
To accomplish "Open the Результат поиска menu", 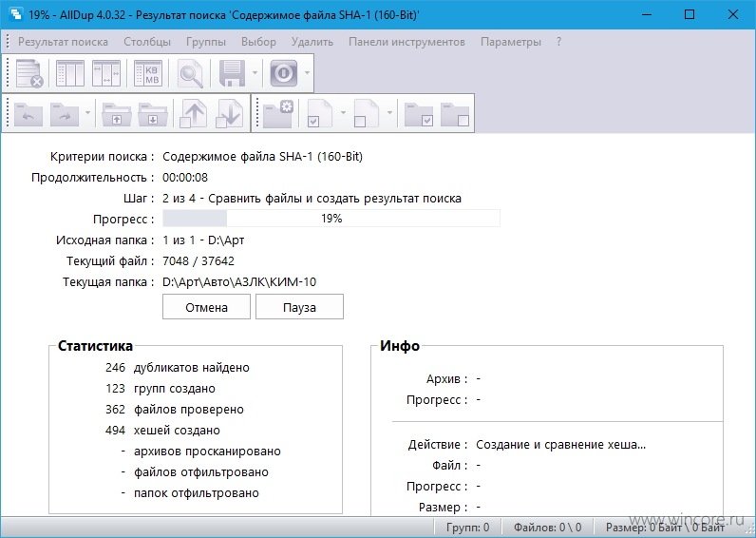I will pos(64,42).
